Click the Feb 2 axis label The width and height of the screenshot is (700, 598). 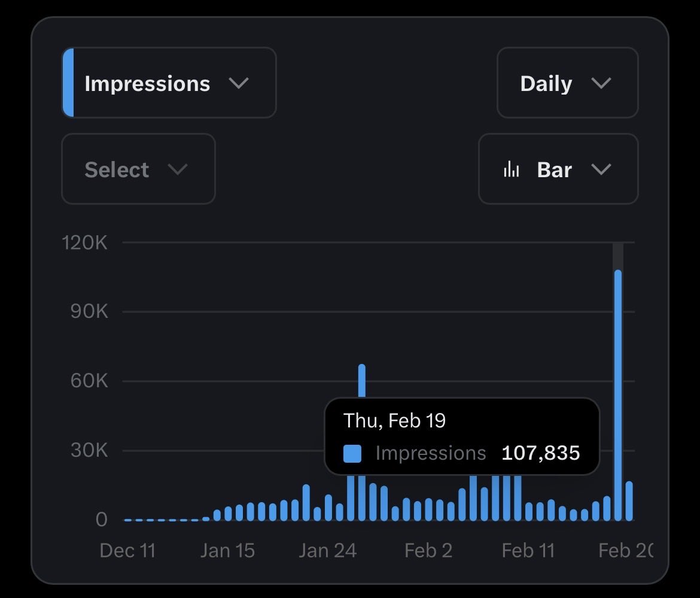[428, 550]
